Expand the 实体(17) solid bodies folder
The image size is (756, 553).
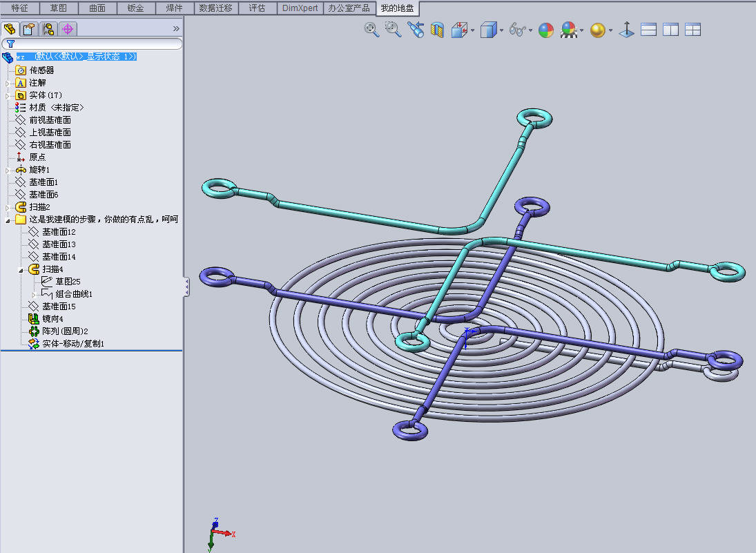(x=8, y=95)
